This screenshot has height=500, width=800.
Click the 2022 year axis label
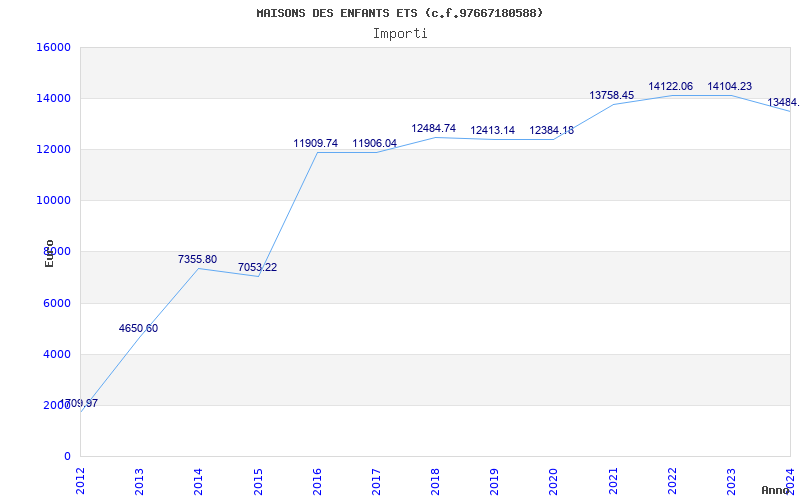tap(672, 482)
